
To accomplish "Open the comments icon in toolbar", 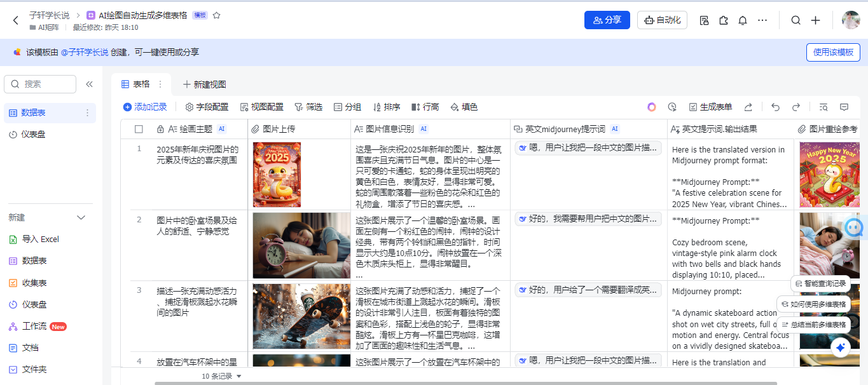I will [844, 107].
